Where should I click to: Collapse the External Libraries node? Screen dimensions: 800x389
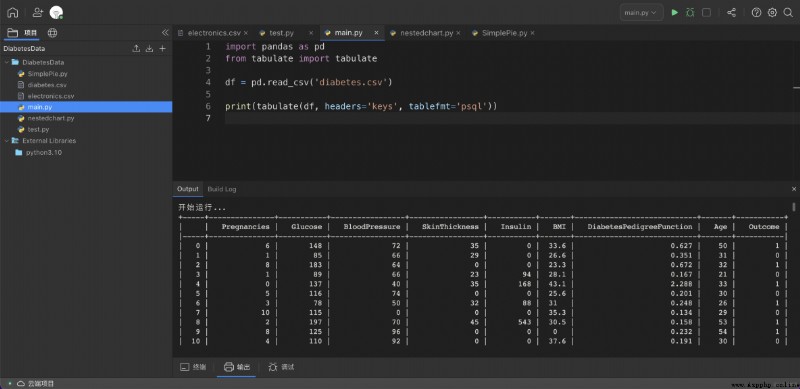point(7,141)
